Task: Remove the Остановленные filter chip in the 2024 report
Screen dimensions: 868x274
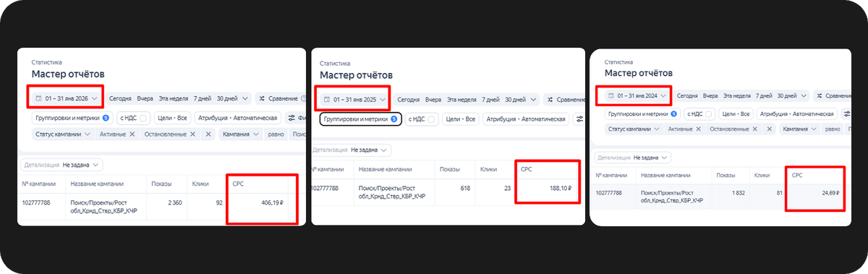Action: click(x=754, y=129)
